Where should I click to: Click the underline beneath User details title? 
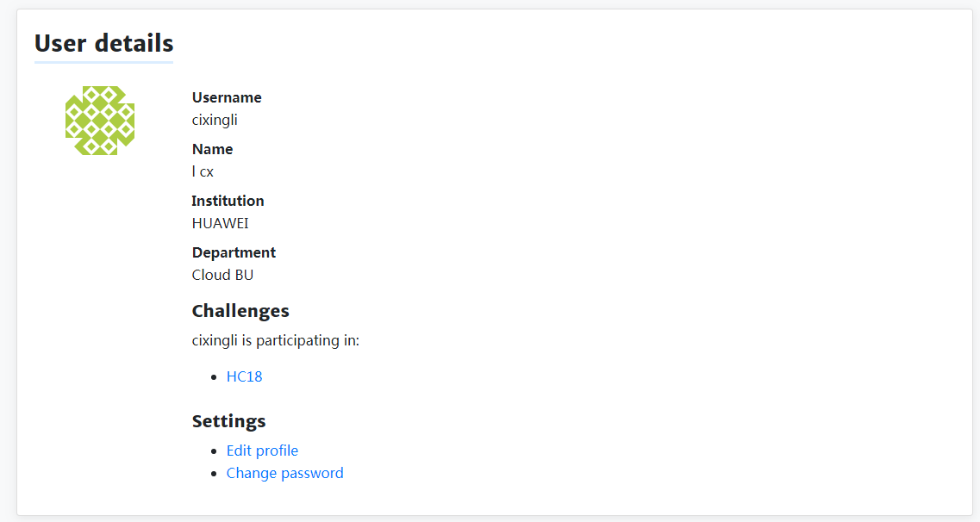click(x=103, y=62)
